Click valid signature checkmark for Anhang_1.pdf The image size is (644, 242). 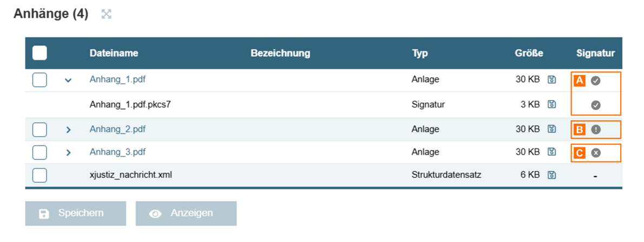tap(596, 80)
